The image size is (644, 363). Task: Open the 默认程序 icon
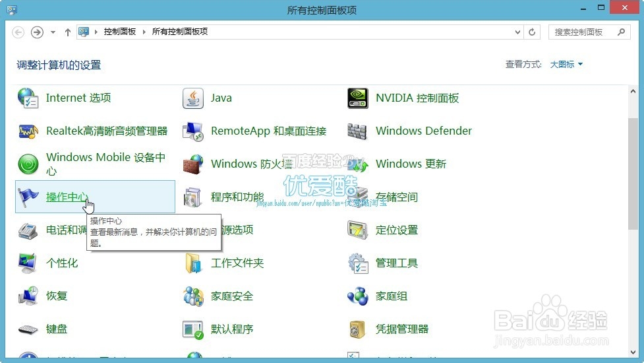193,329
